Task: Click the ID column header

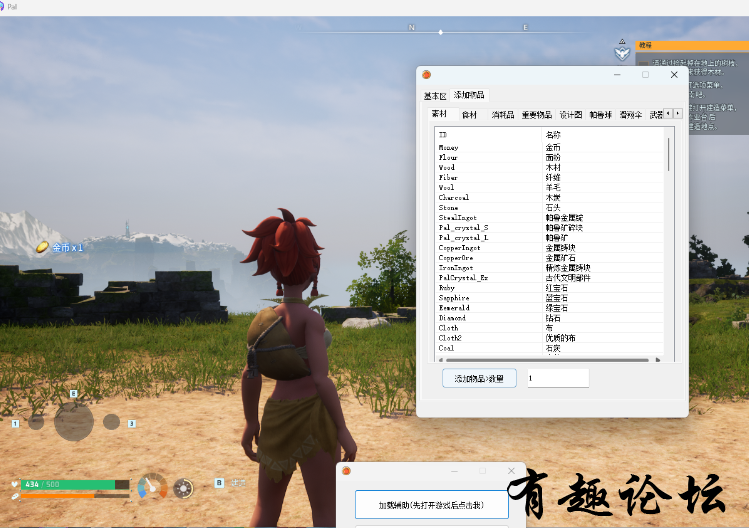Action: tap(489, 135)
